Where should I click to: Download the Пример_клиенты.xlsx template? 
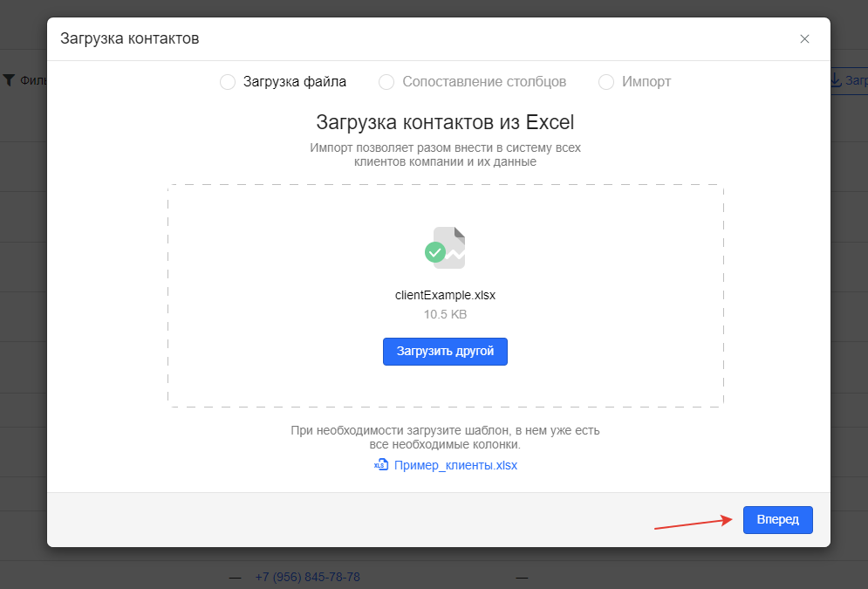coord(455,465)
